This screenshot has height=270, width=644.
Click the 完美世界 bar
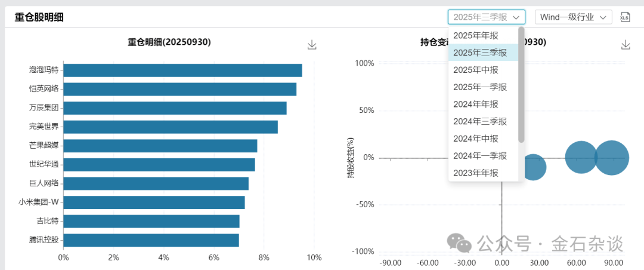(x=170, y=127)
